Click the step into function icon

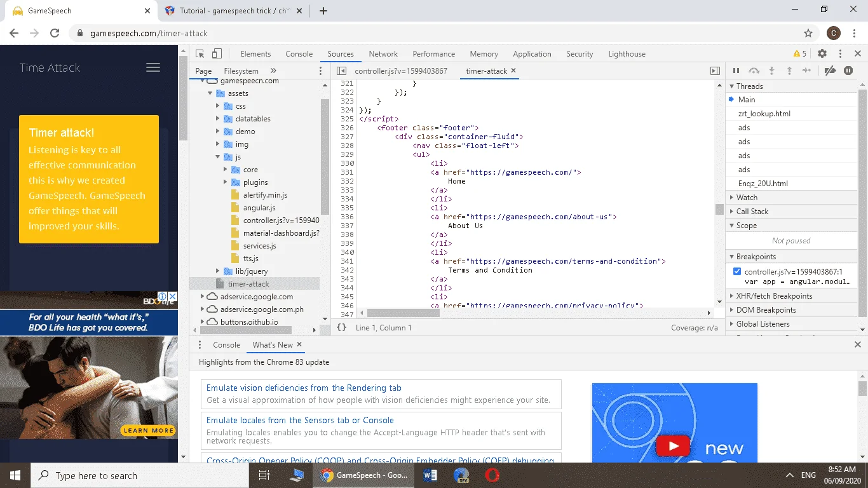771,71
